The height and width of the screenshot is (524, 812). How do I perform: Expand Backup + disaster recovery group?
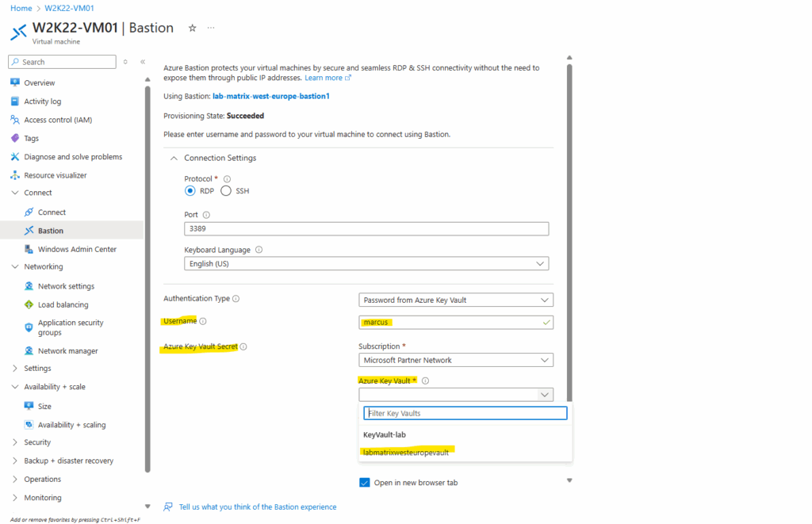pos(15,461)
